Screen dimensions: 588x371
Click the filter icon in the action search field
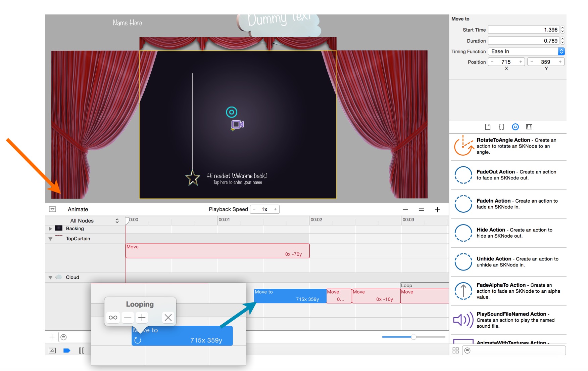(467, 350)
